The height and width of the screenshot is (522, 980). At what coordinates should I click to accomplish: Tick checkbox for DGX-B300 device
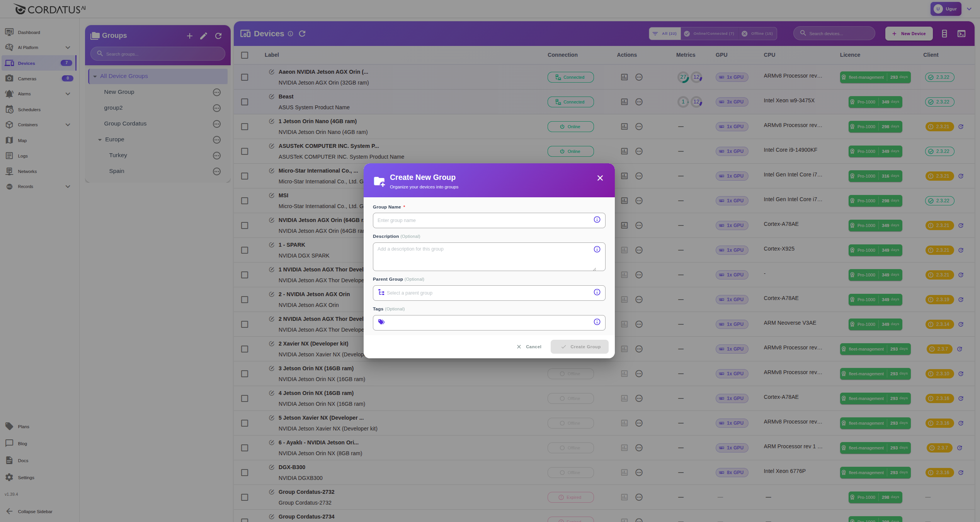(x=245, y=473)
